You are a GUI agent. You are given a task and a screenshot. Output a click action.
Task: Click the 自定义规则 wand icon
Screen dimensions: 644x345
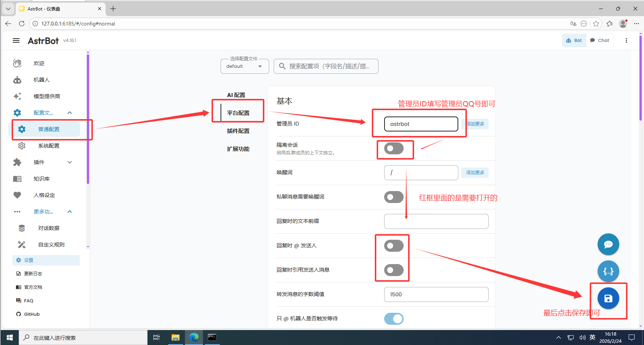click(22, 245)
